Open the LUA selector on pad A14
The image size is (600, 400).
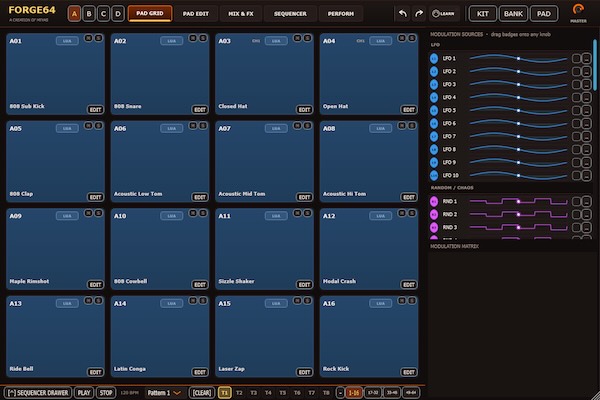tap(171, 304)
